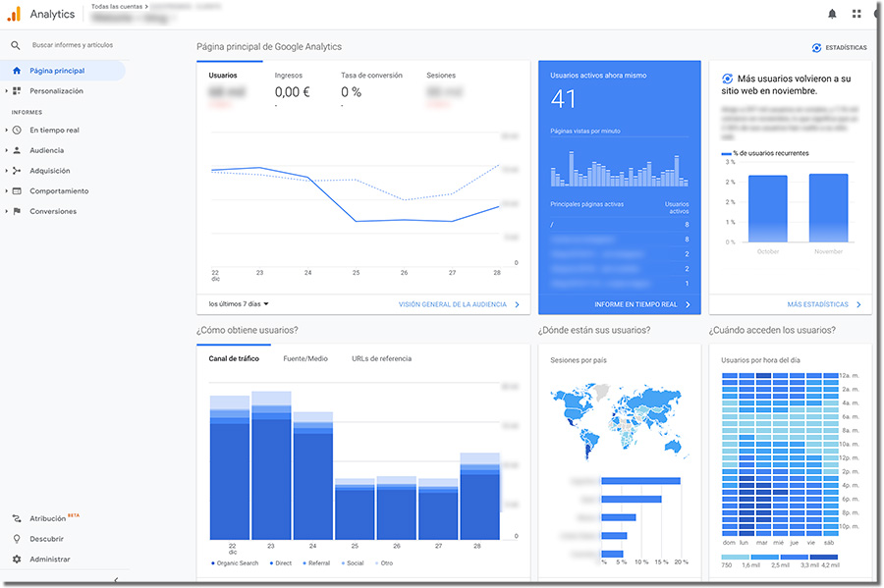The height and width of the screenshot is (588, 884).
Task: Click the Organic Search legend dot
Action: coord(212,563)
